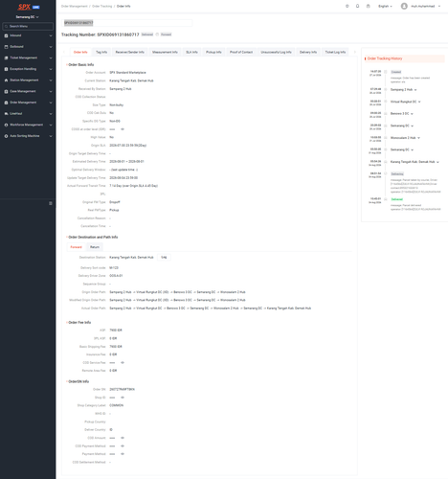Switch to the Pickup Info tab
448x479 pixels.
pyautogui.click(x=213, y=52)
